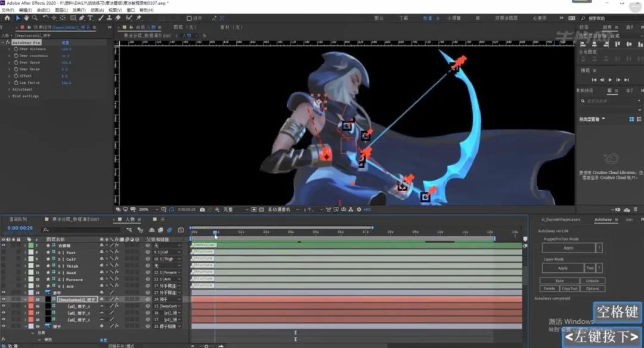Select the Pen tool

[82, 18]
